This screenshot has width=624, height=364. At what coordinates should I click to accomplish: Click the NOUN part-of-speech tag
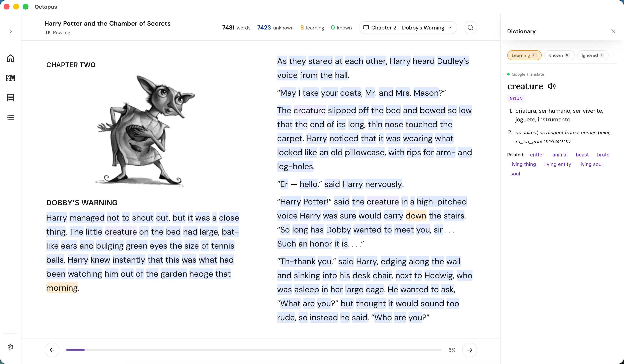click(516, 98)
